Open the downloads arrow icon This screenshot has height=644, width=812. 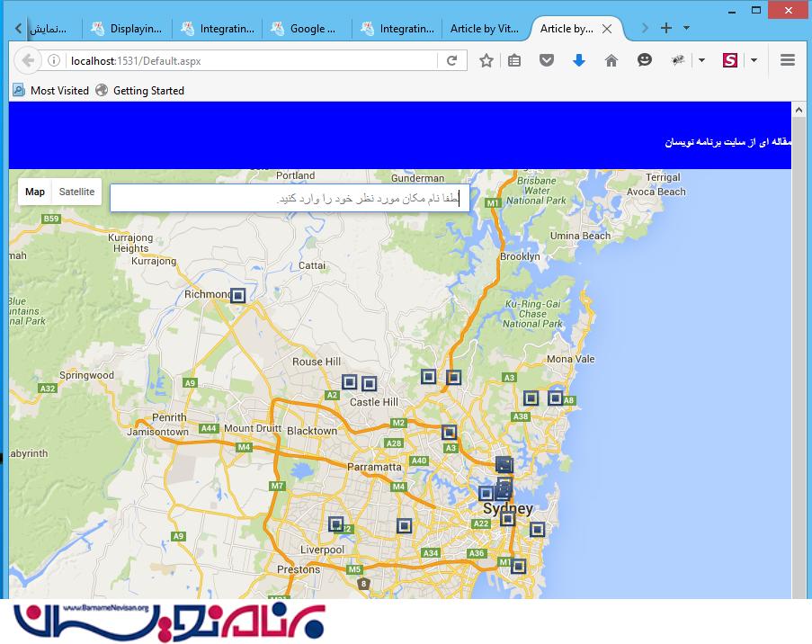tap(578, 60)
